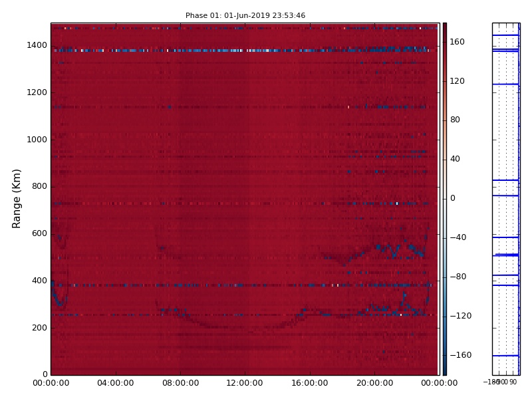The height and width of the screenshot is (399, 532).
Task: Click the main range-time phase heatmap
Action: (x=245, y=199)
